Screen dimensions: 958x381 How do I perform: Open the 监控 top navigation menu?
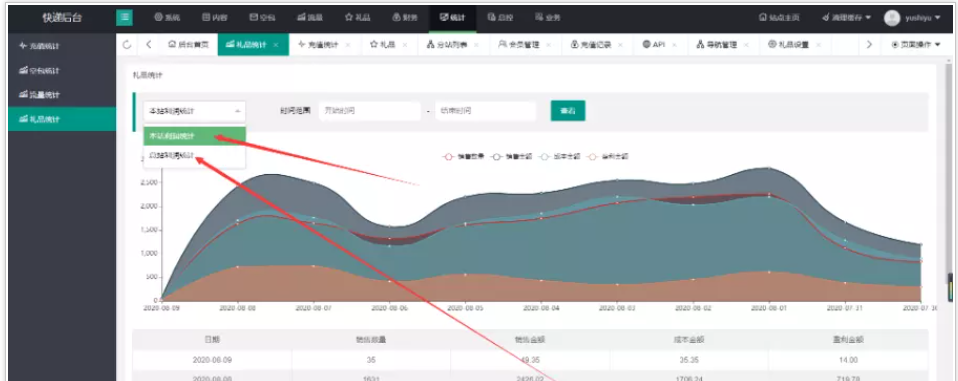point(500,18)
